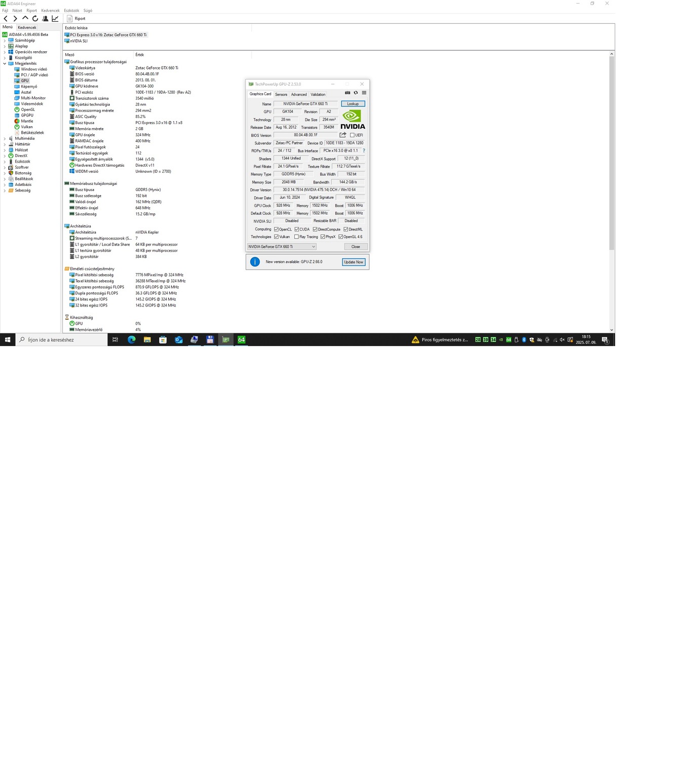The image size is (700, 769).
Task: Select Mantle in the AIDA64 tree
Action: coord(27,121)
